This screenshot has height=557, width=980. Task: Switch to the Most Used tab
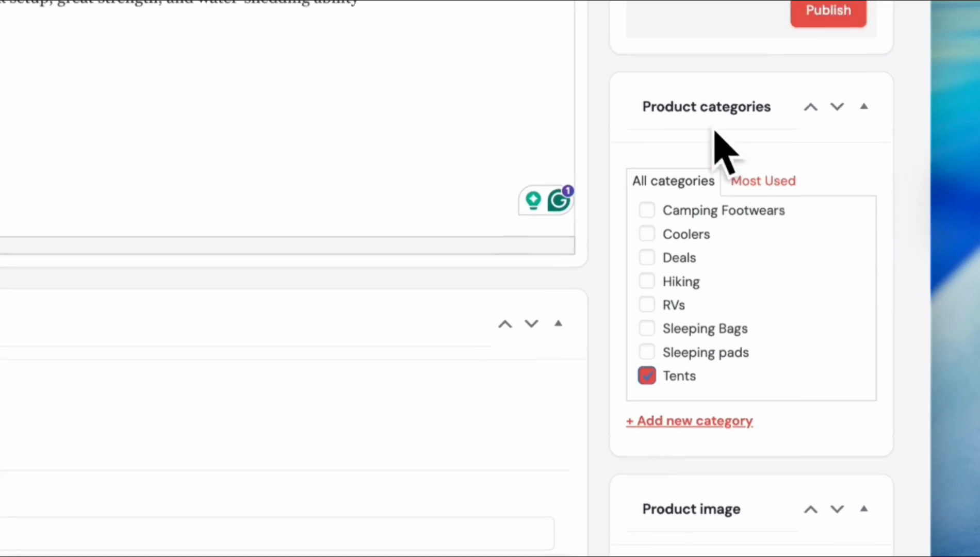coord(763,181)
